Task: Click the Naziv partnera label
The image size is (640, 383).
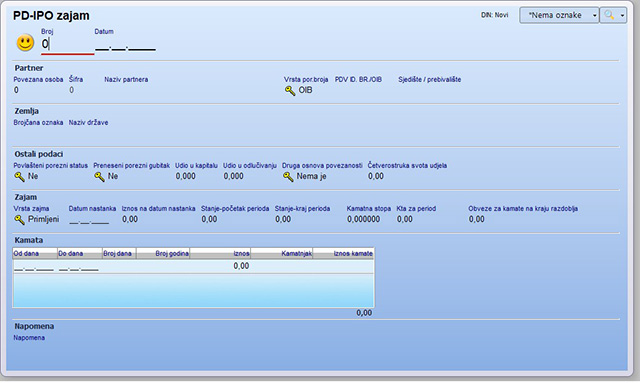Action: [x=126, y=80]
